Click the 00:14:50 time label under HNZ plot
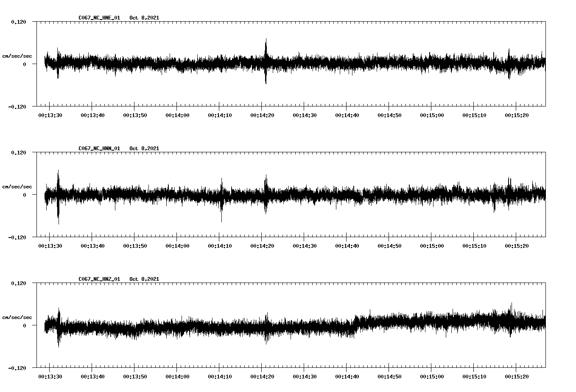 [x=389, y=377]
